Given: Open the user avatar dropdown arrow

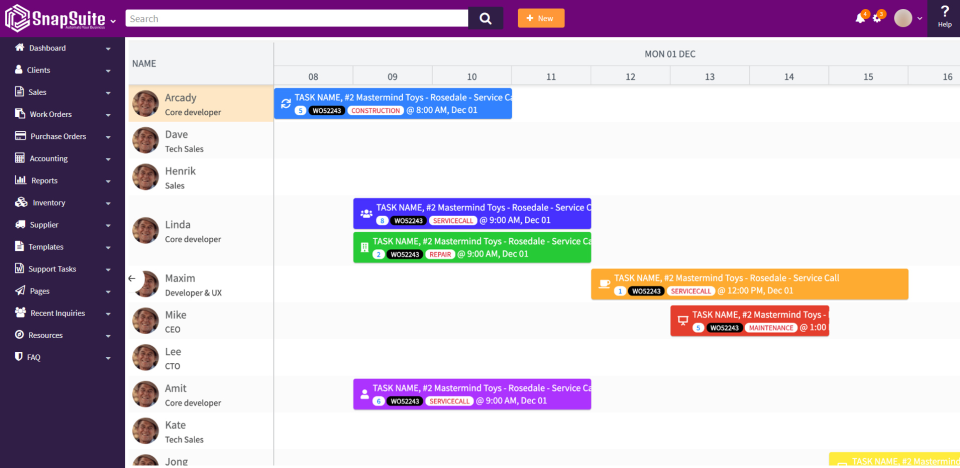Looking at the screenshot, I should pos(920,18).
